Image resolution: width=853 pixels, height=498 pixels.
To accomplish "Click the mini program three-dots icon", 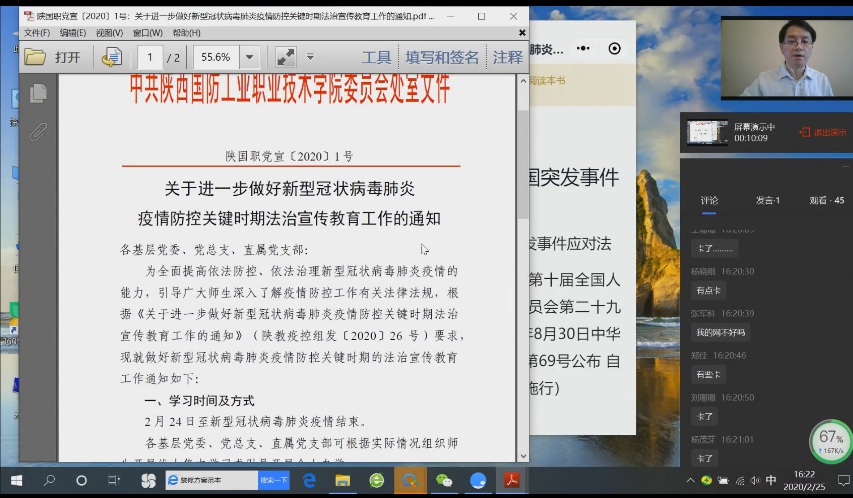I will (x=585, y=49).
